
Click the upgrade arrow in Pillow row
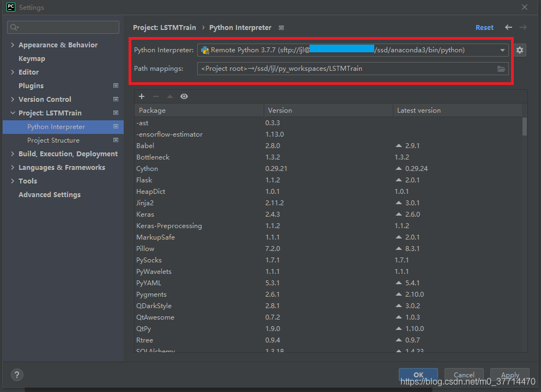coord(399,249)
